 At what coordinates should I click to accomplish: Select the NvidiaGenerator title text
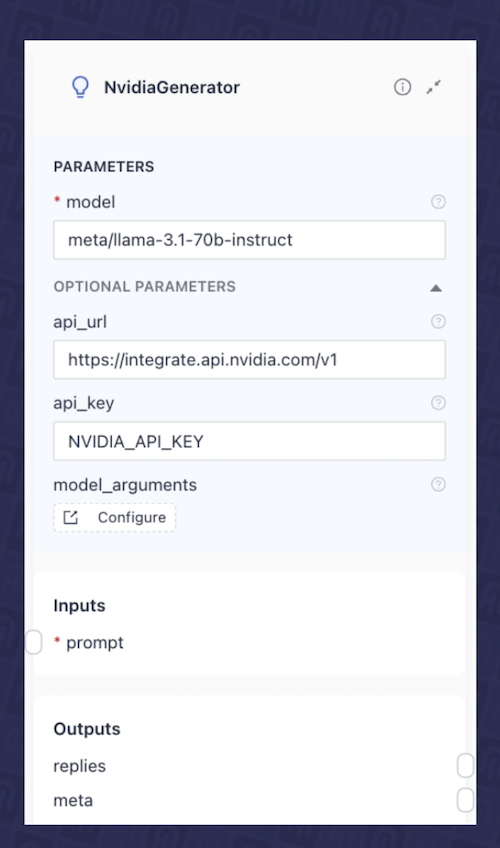[x=172, y=87]
